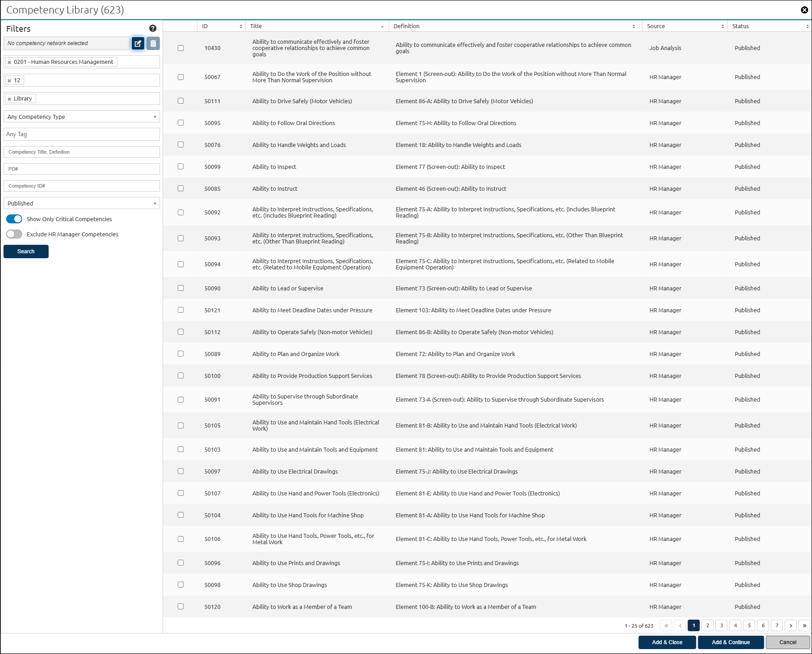This screenshot has height=654, width=812.
Task: Go to the last page of results
Action: (x=804, y=625)
